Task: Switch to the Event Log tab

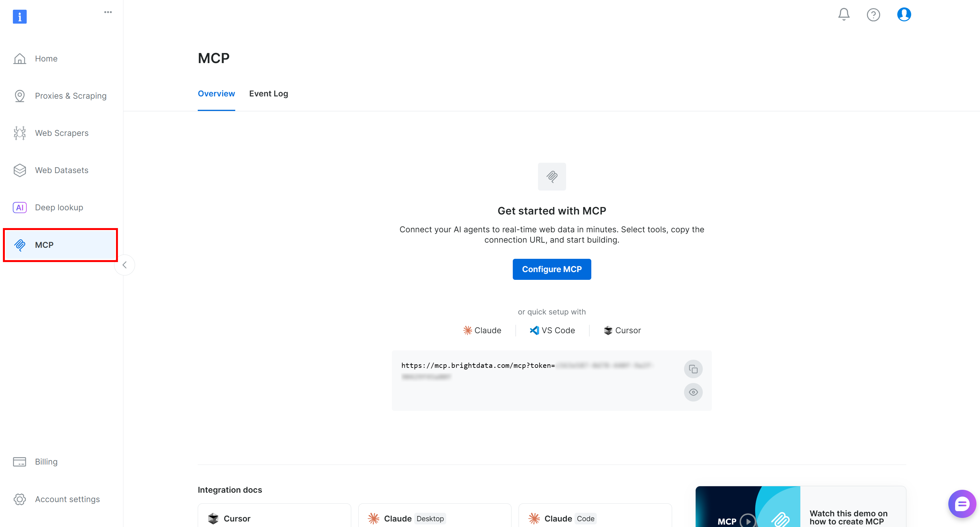Action: click(269, 93)
